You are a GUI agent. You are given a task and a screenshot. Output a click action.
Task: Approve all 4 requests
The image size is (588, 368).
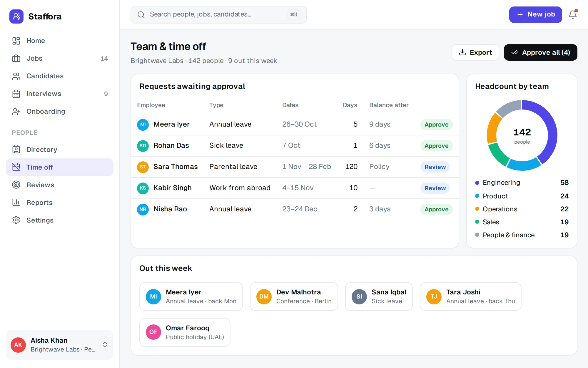(x=540, y=52)
